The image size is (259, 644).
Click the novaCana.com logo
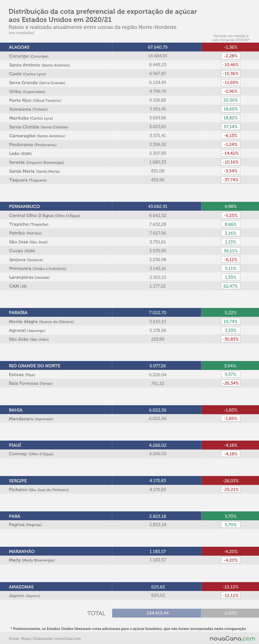[x=232, y=638]
